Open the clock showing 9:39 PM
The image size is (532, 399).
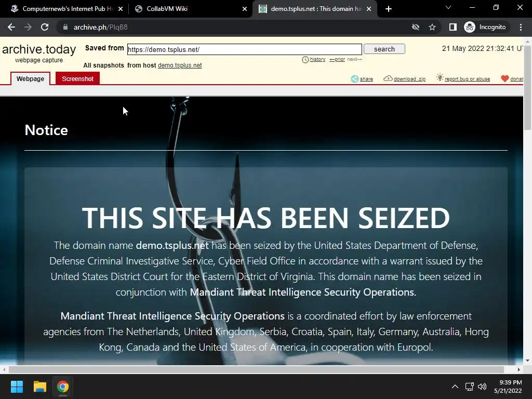[x=508, y=387]
